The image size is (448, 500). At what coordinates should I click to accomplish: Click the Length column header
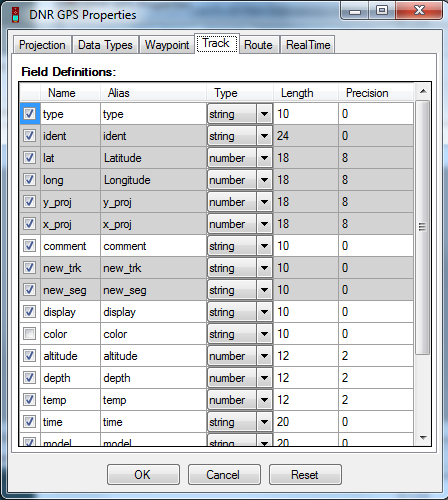(306, 93)
